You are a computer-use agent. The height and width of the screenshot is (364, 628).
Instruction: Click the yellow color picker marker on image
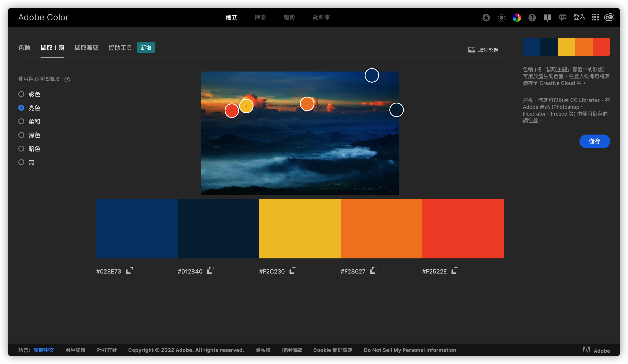click(x=246, y=106)
